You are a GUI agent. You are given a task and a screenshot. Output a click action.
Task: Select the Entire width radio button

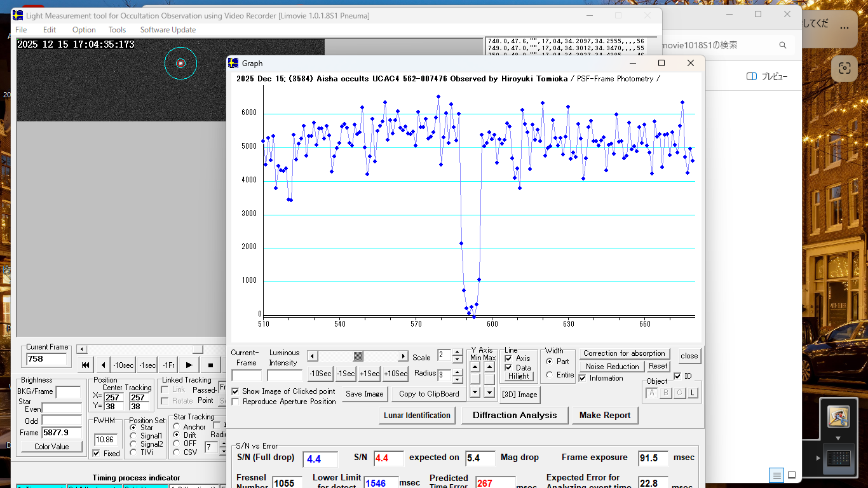(x=550, y=375)
